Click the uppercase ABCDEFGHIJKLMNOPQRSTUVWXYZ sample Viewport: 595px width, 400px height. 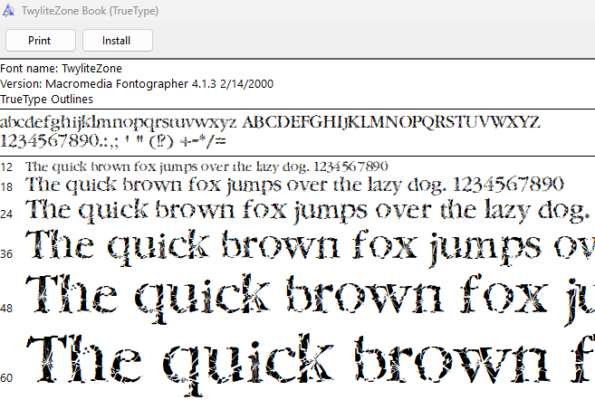(x=391, y=122)
